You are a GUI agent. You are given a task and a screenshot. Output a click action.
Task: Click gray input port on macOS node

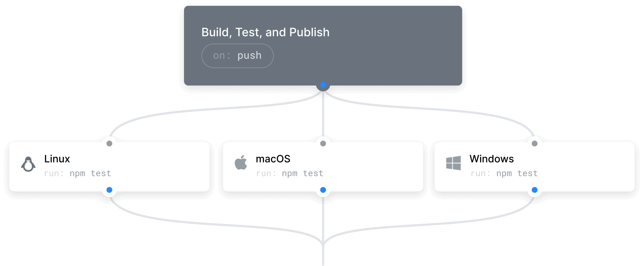tap(323, 143)
